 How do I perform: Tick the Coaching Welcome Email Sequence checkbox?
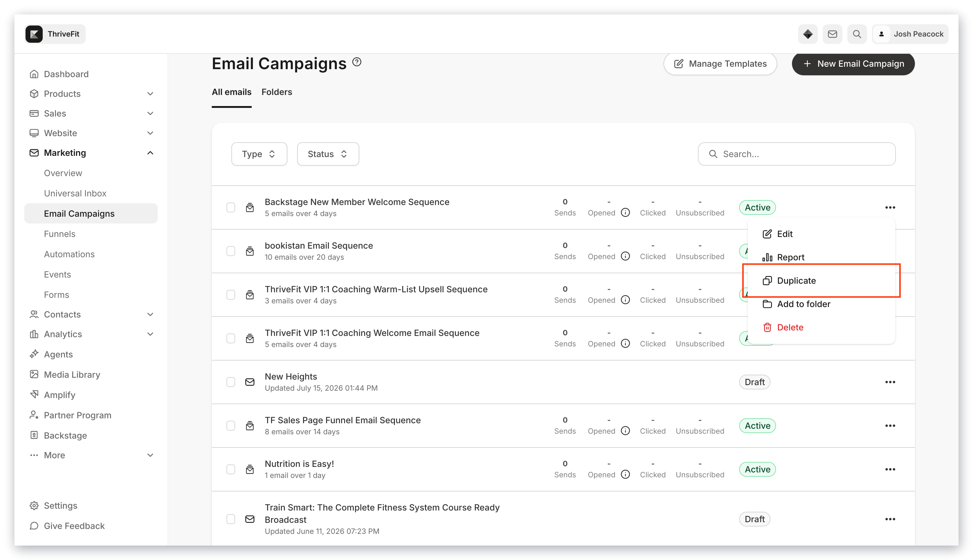(230, 338)
